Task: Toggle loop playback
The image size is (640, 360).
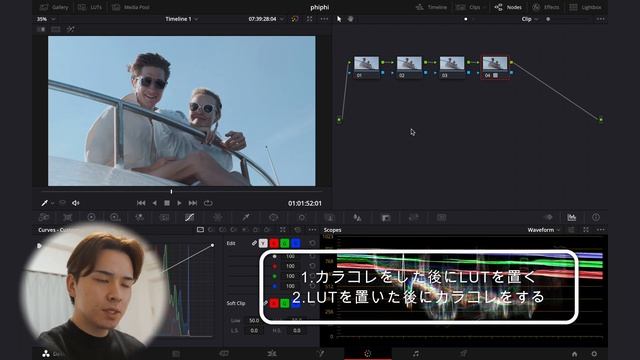Action: click(x=208, y=203)
